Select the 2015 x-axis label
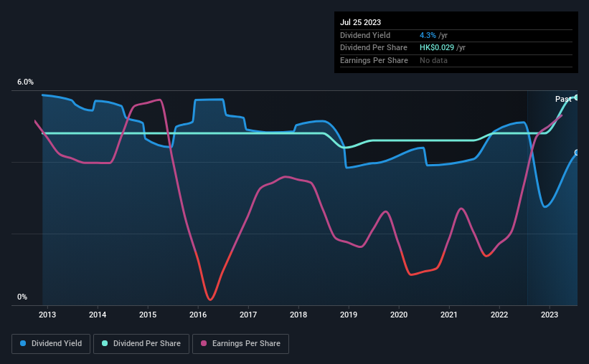Viewport: 589px width, 364px height. [148, 315]
